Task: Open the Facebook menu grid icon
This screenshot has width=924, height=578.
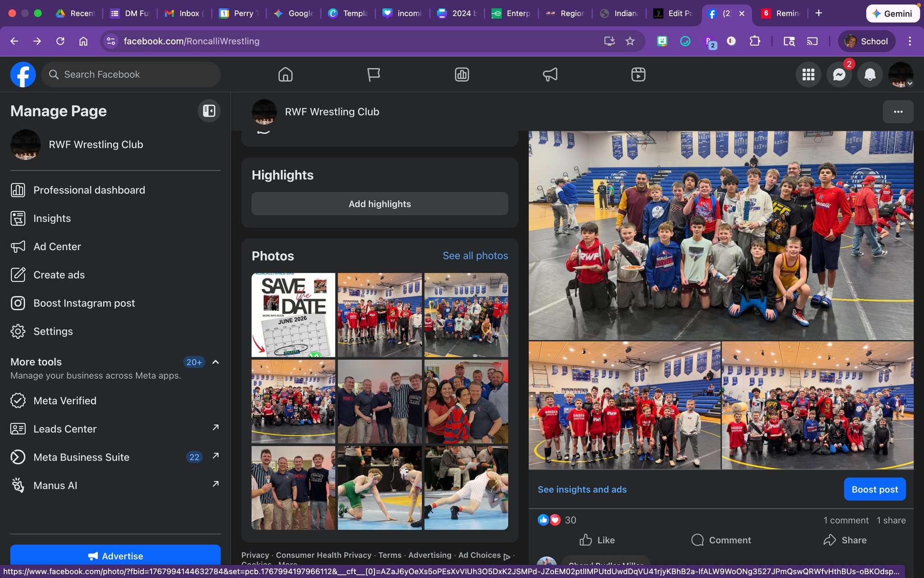Action: point(808,75)
